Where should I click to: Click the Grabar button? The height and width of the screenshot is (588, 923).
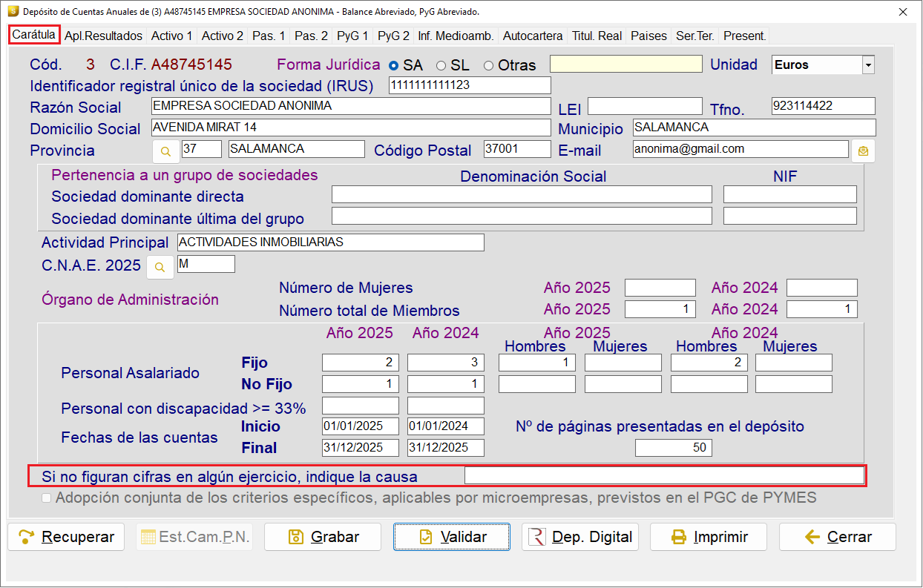(x=323, y=537)
